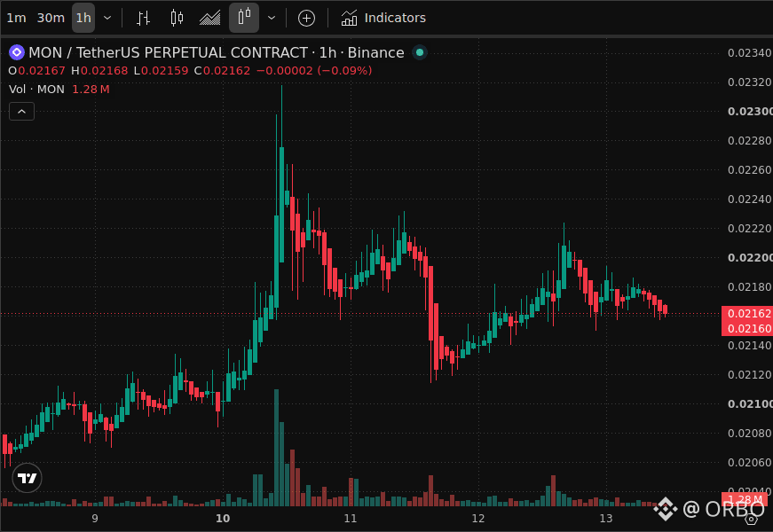Open the Indicators menu
The height and width of the screenshot is (532, 773).
tap(383, 19)
